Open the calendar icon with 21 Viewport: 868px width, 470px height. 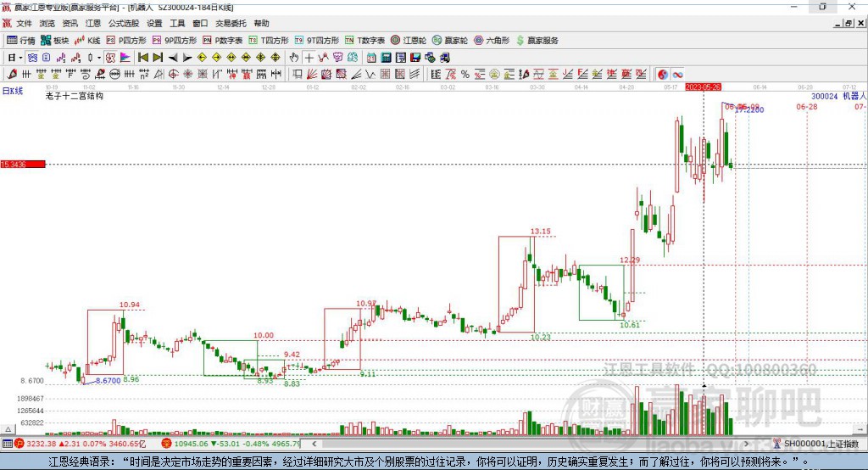coord(371,58)
